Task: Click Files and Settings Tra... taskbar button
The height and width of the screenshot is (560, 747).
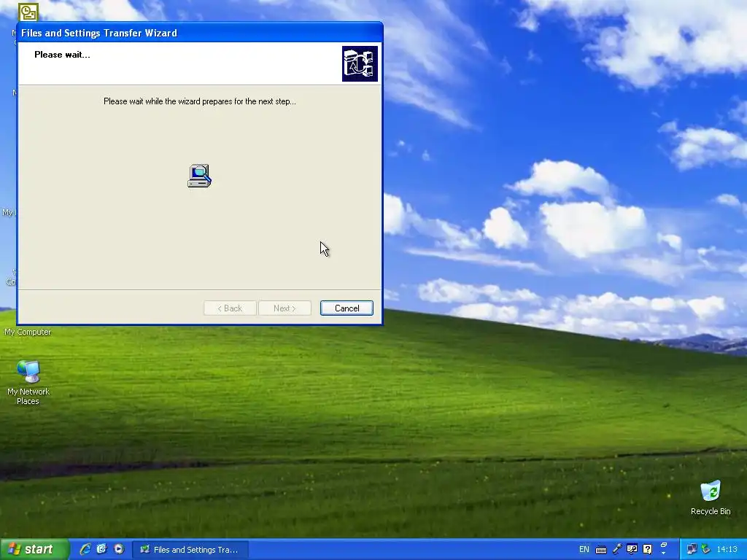Action: [190, 550]
